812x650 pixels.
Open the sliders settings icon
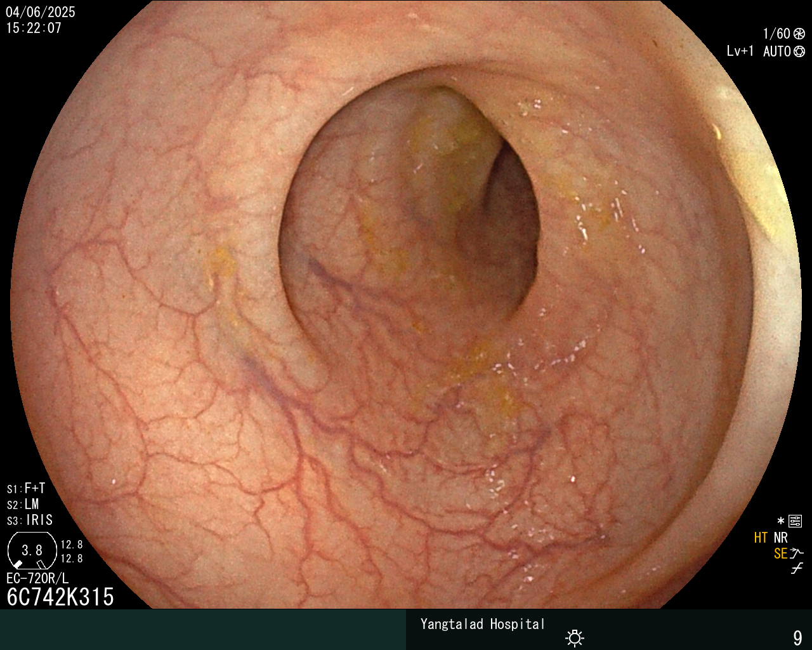pyautogui.click(x=796, y=521)
